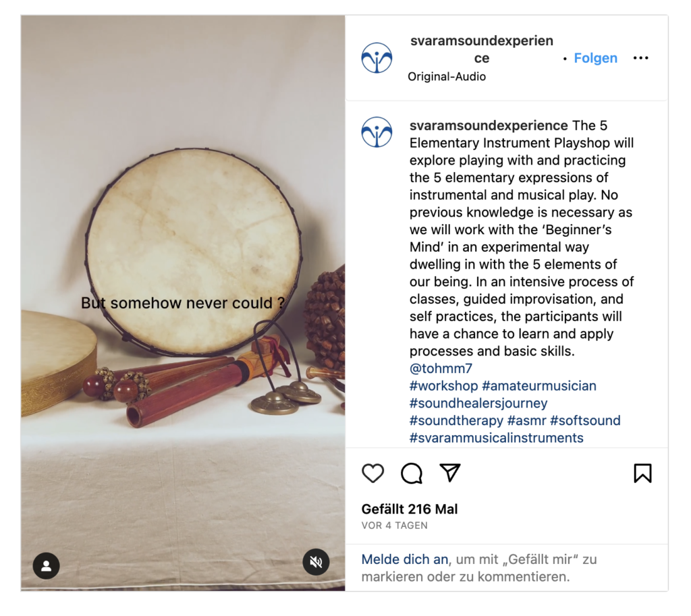Open comments with the speech bubble icon
691x616 pixels.
pyautogui.click(x=412, y=473)
